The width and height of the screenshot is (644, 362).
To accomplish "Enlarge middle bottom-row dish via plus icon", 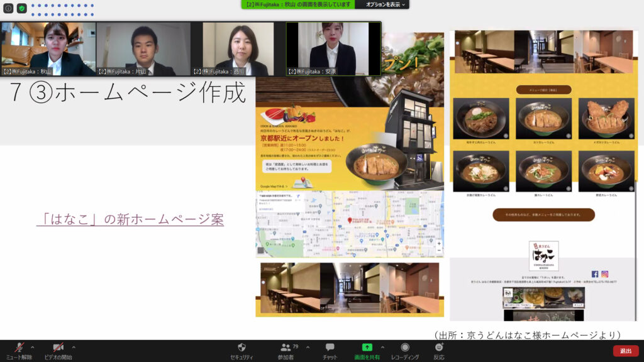I will [568, 189].
